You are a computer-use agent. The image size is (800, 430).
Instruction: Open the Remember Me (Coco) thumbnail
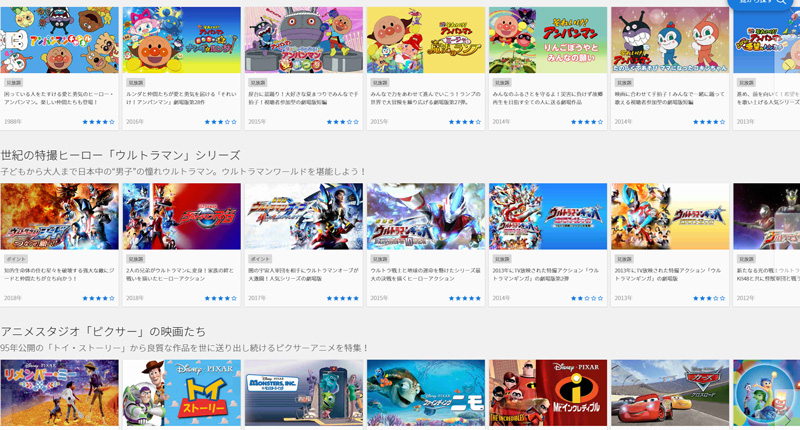59,393
